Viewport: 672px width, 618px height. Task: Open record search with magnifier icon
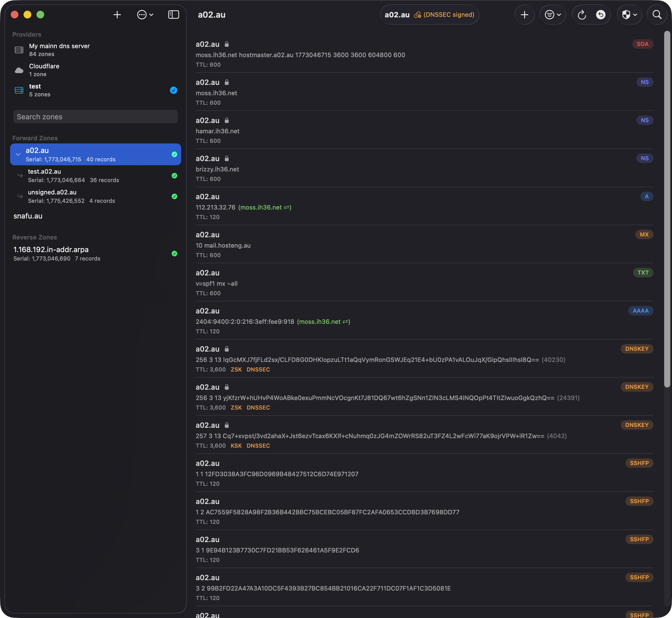[x=657, y=15]
